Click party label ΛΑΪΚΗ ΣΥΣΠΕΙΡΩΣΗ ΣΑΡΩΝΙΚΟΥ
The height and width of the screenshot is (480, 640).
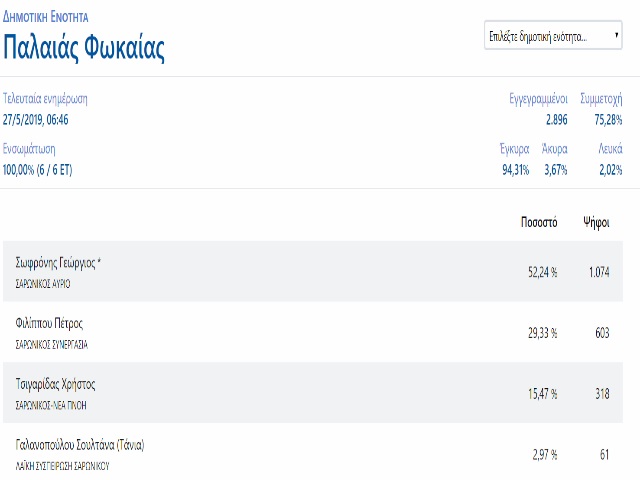coord(62,466)
